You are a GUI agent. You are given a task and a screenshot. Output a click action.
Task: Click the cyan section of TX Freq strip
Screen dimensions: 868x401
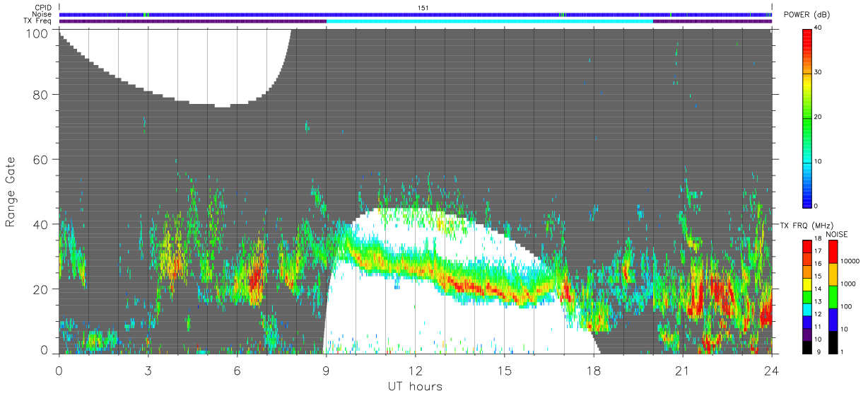pos(489,21)
